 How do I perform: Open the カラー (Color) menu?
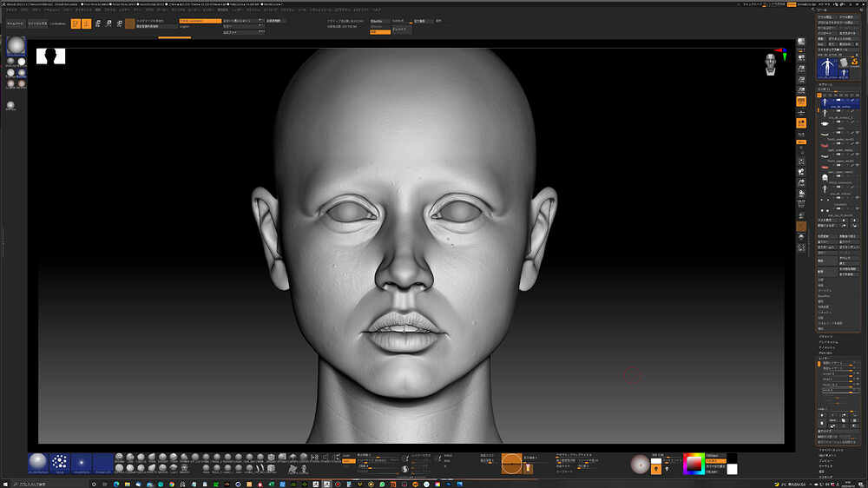coord(36,10)
